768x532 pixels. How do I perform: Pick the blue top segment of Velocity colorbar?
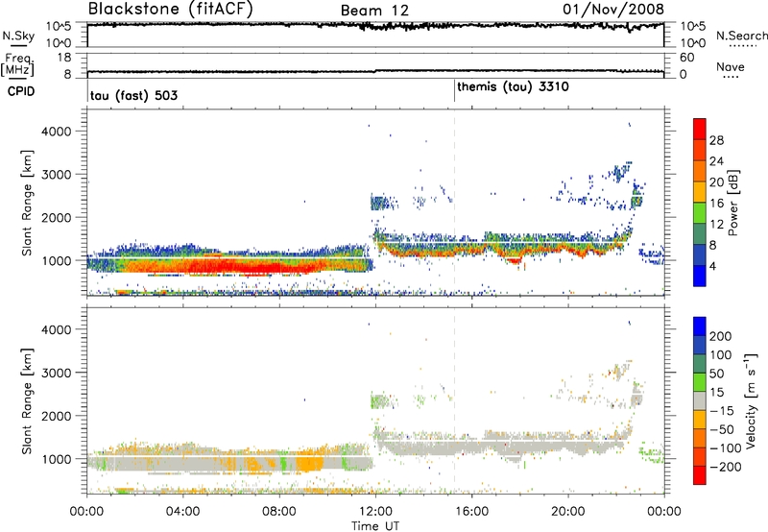(x=700, y=326)
